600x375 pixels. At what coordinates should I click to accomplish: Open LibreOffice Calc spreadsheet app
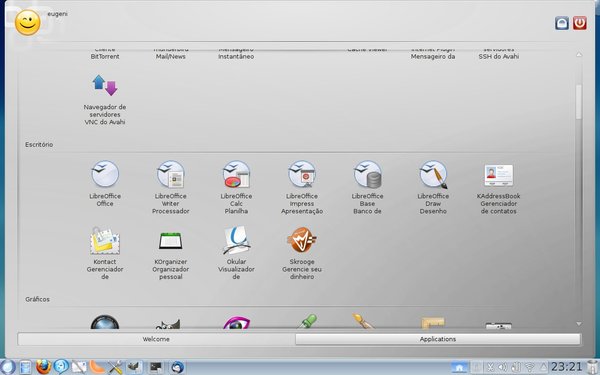tap(236, 187)
